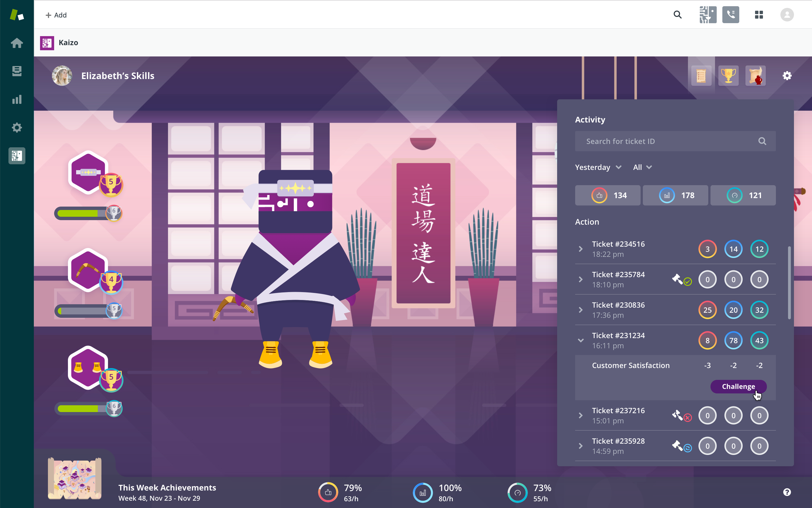Click the 134 satisfaction score filter
Screen dimensions: 812x508
pyautogui.click(x=608, y=195)
